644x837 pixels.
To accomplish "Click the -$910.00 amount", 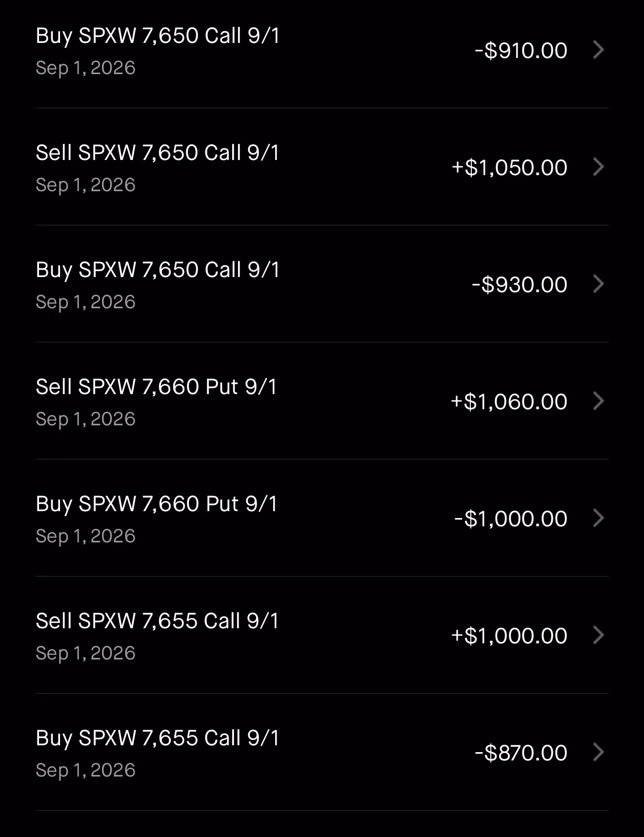I will 521,51.
